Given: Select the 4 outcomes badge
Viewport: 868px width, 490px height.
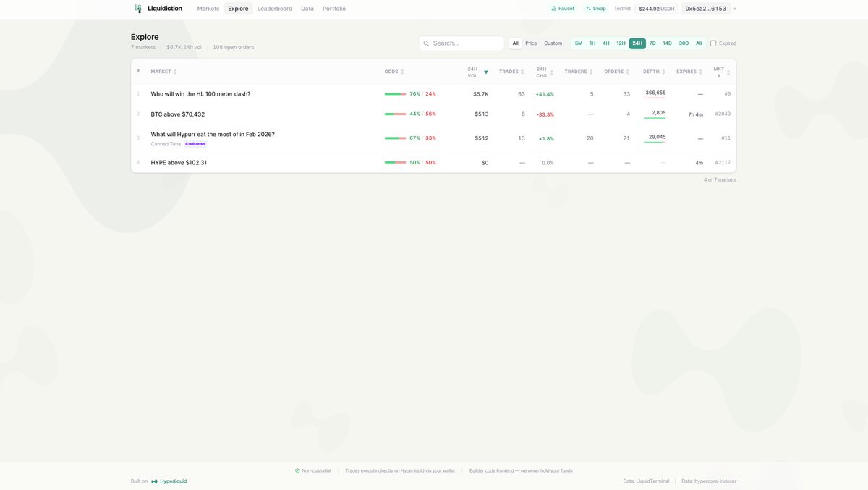Looking at the screenshot, I should click(195, 144).
